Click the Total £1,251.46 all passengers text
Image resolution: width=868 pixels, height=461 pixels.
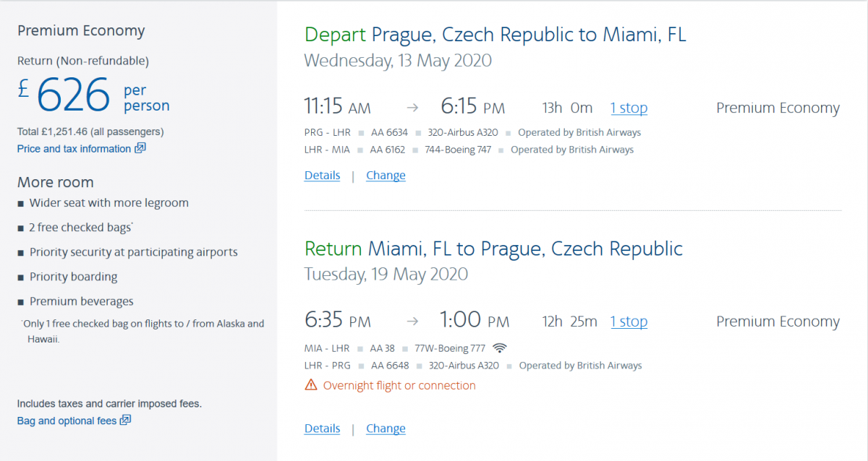click(90, 132)
